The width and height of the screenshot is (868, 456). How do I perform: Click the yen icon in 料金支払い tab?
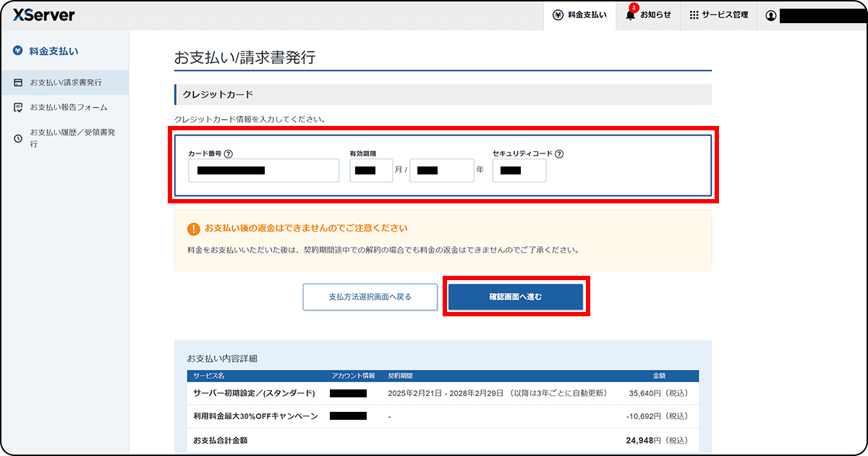pyautogui.click(x=558, y=15)
